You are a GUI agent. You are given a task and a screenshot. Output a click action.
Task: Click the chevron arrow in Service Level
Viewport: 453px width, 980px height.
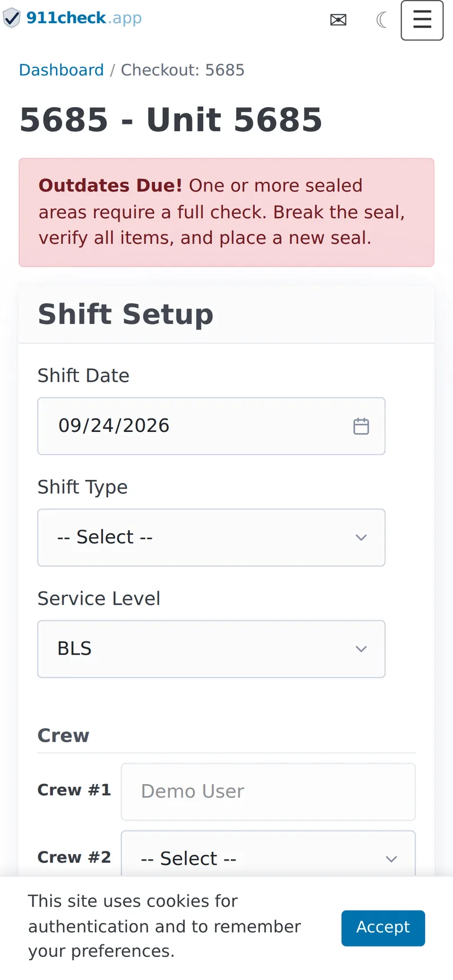(361, 649)
